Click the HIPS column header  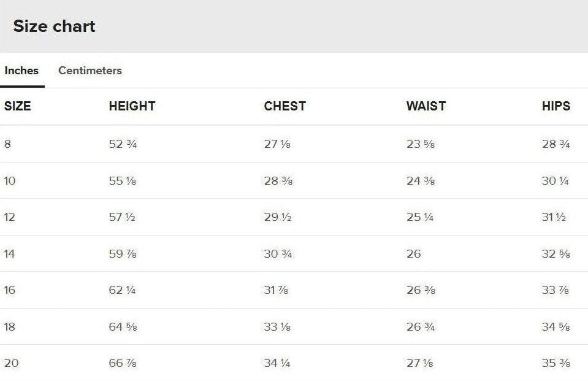click(556, 106)
